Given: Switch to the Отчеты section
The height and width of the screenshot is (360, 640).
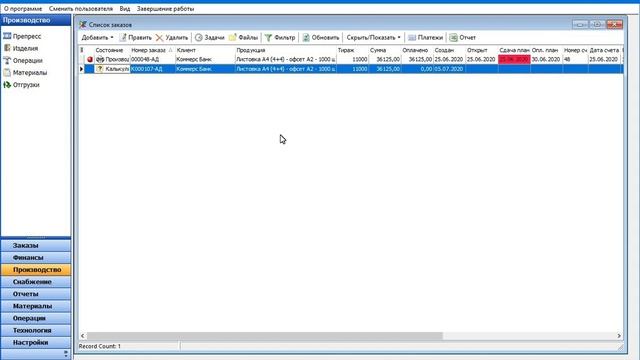Looking at the screenshot, I should [x=36, y=294].
